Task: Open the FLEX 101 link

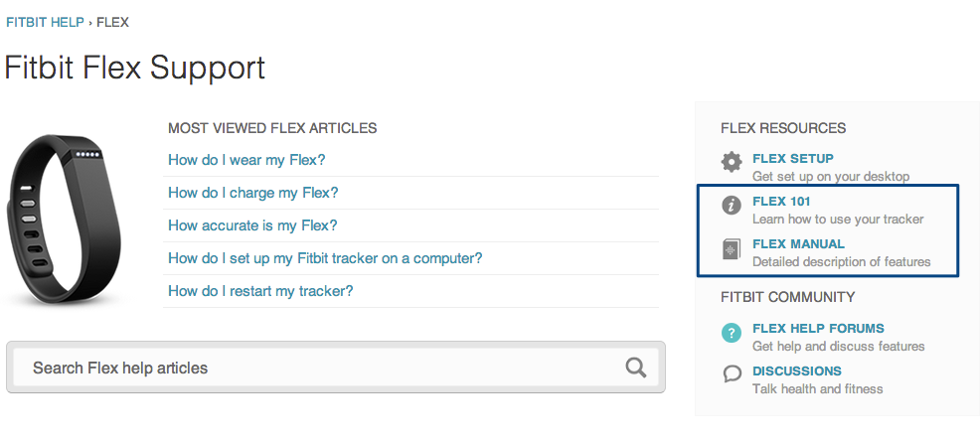Action: (x=781, y=202)
